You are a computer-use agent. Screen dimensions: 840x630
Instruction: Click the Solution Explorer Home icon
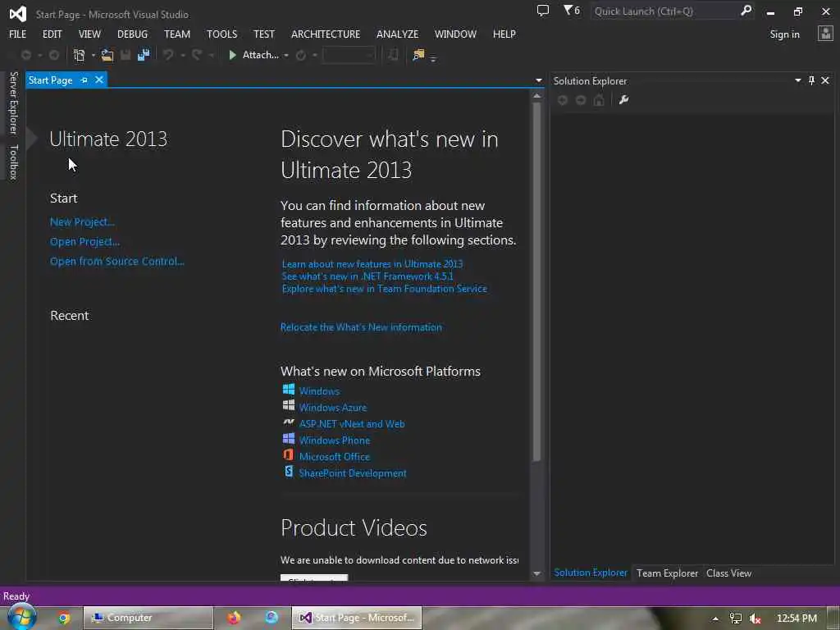click(x=599, y=99)
